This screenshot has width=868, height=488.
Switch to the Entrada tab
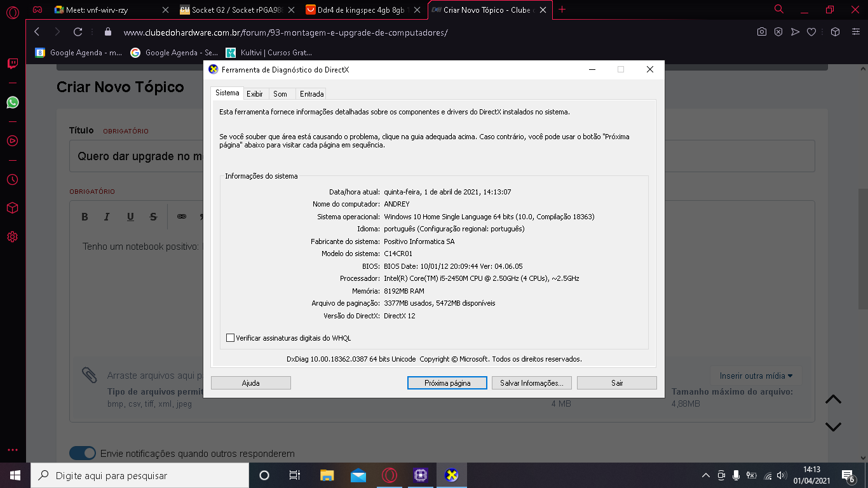311,93
